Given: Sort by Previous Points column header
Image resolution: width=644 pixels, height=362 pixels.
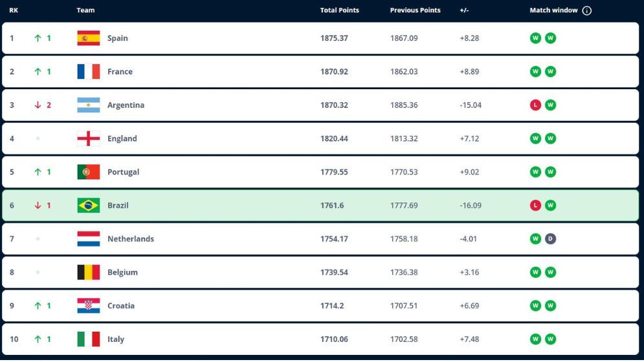Looking at the screenshot, I should (415, 10).
